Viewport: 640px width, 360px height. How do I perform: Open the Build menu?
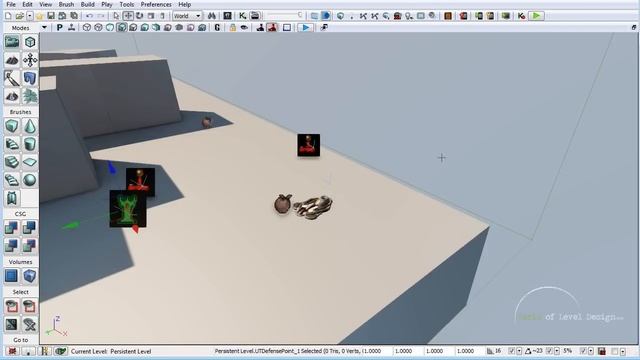87,4
